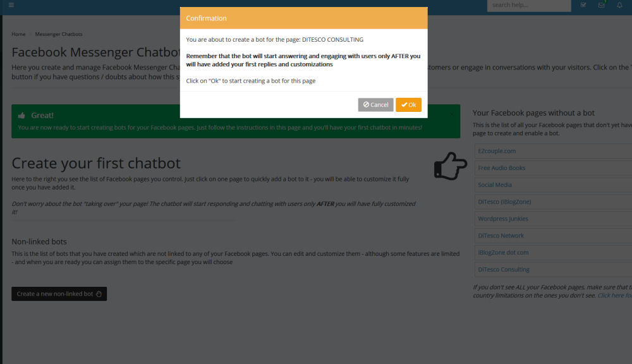Select the DiTesco (iBlogZone) page
This screenshot has height=364, width=632.
[554, 202]
